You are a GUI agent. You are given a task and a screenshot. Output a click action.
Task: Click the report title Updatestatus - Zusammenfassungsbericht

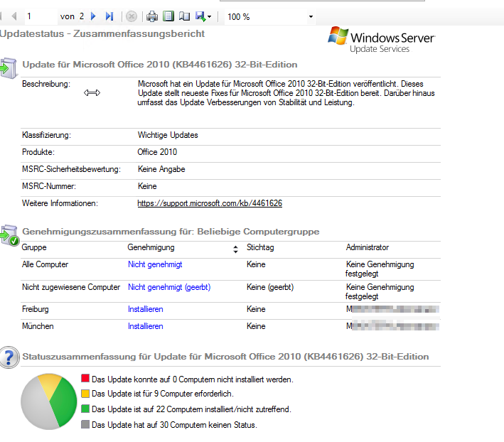coord(102,33)
